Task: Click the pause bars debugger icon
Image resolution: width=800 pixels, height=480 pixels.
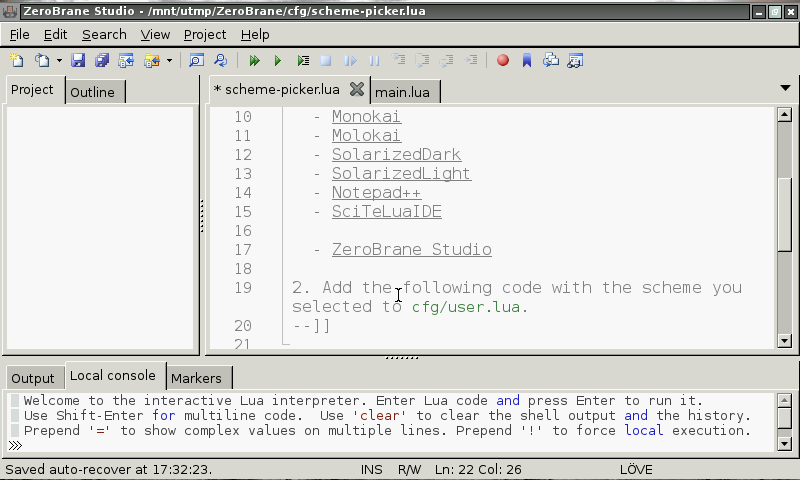Action: [374, 60]
